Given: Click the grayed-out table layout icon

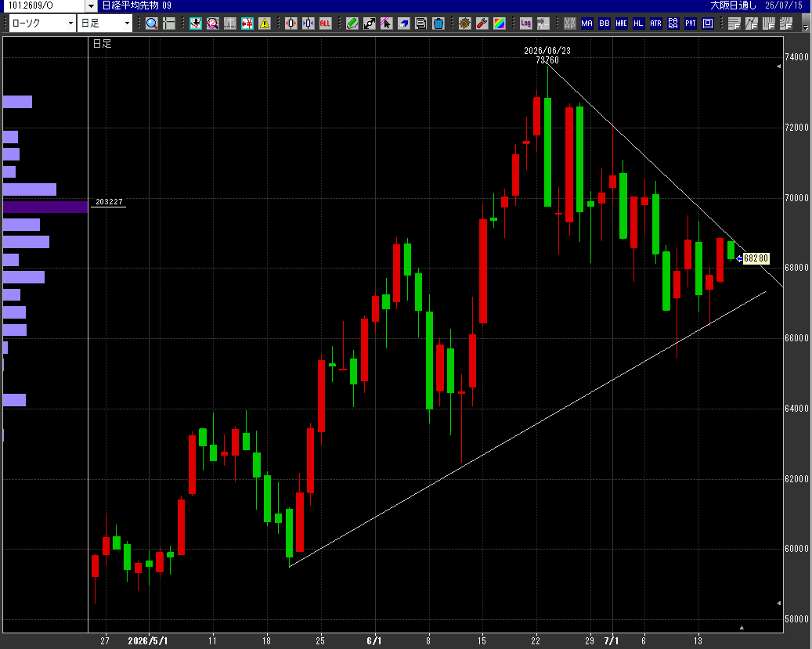Looking at the screenshot, I should [x=230, y=23].
